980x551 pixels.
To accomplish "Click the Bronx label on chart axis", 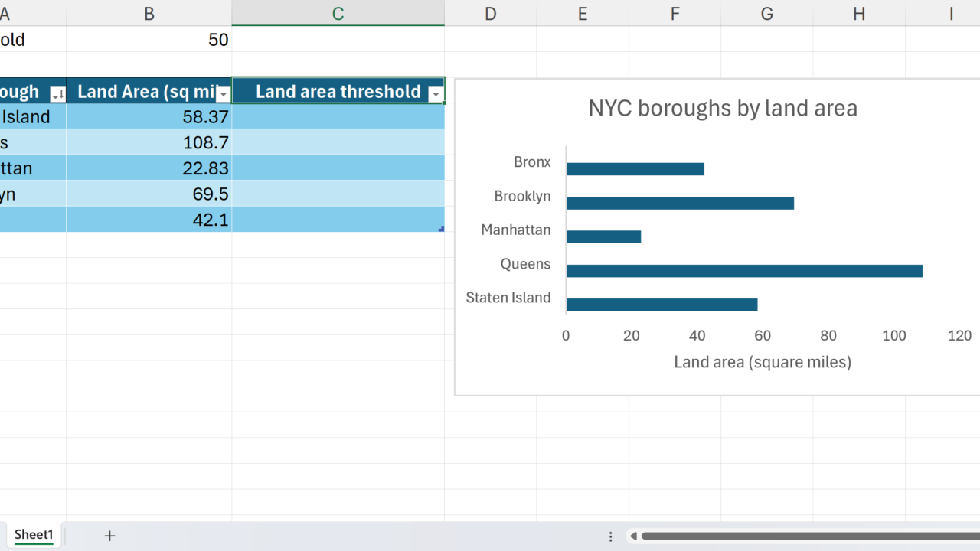I will 531,162.
